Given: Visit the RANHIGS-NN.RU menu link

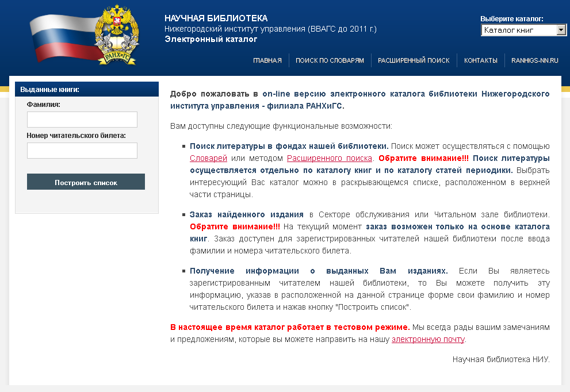Looking at the screenshot, I should click(x=534, y=60).
